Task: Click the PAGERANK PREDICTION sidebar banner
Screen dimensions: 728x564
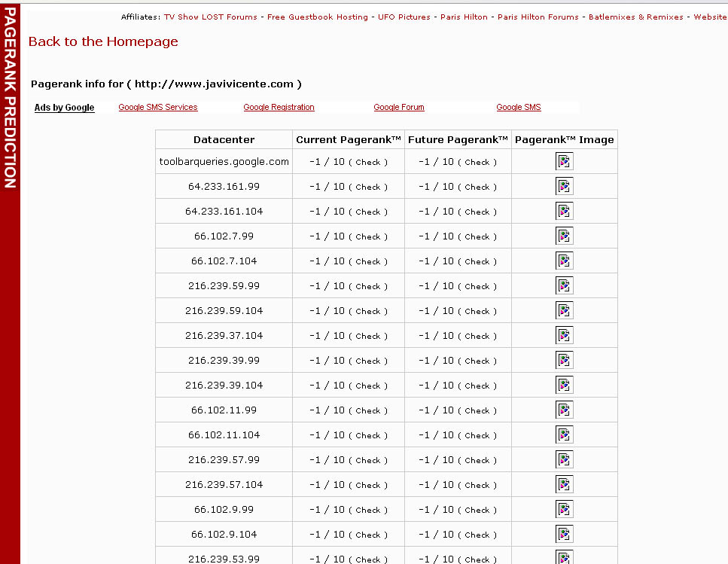Action: click(10, 97)
